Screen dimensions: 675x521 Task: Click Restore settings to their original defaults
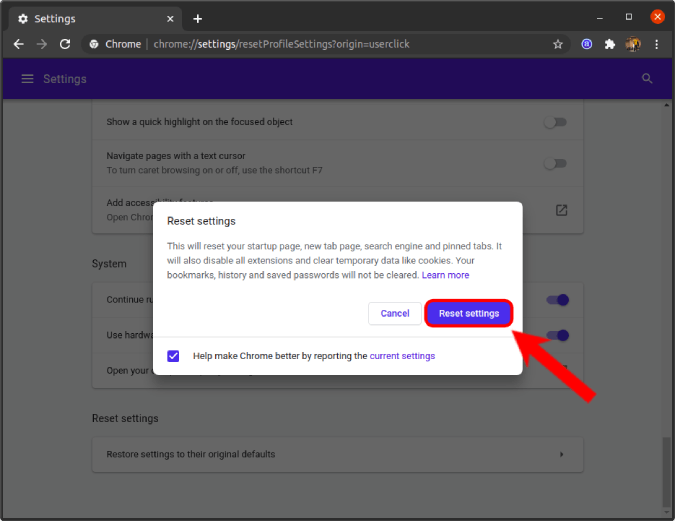click(x=338, y=455)
